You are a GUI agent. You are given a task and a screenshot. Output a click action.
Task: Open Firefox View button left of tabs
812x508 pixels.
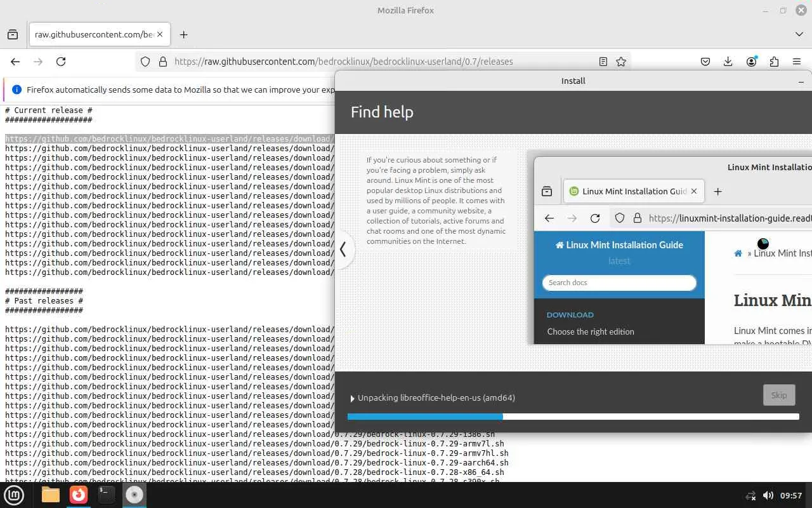13,35
